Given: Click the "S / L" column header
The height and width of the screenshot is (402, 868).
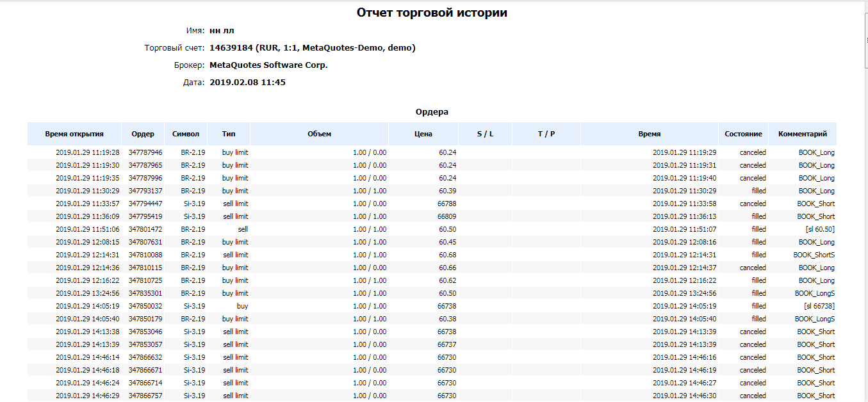Looking at the screenshot, I should click(485, 134).
